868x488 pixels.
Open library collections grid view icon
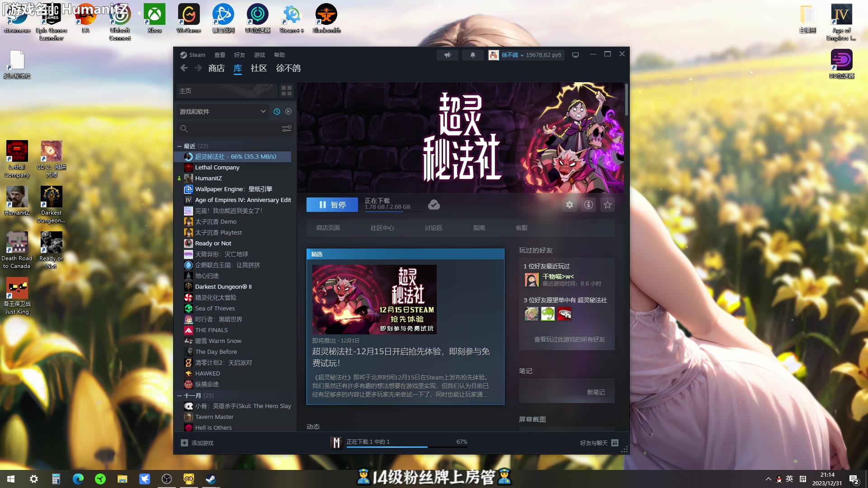pos(287,91)
